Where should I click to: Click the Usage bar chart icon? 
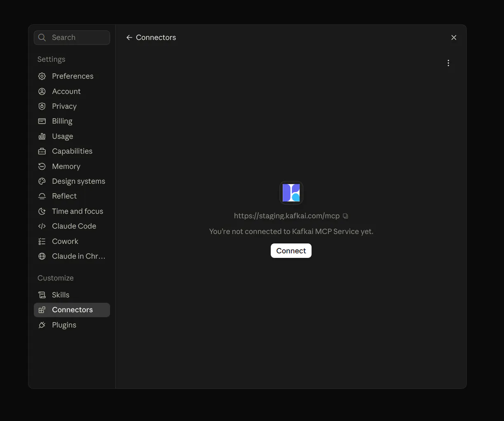pyautogui.click(x=42, y=136)
